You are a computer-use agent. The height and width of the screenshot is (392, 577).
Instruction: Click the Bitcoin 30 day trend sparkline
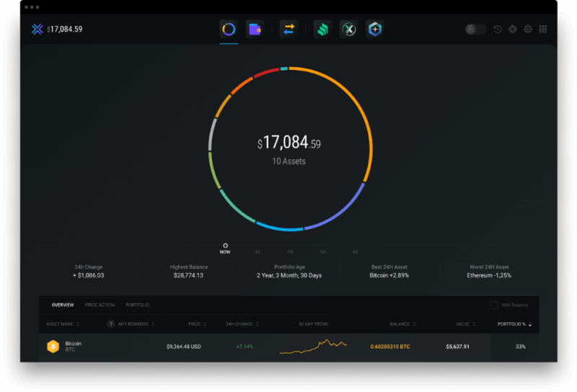click(313, 347)
